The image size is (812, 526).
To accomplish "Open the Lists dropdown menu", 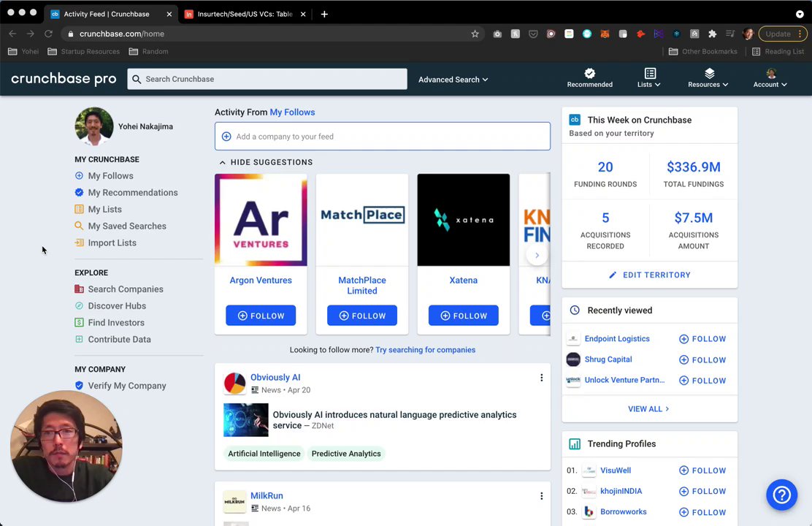I will [649, 78].
